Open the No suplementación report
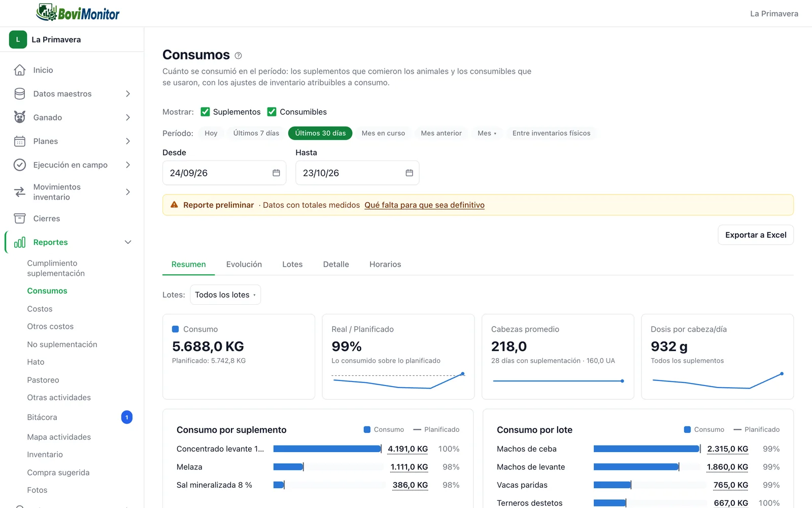This screenshot has height=508, width=812. [x=62, y=344]
